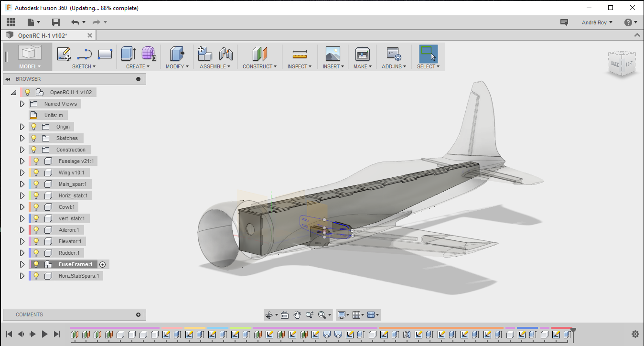Select the Press Pull modify icon
This screenshot has height=346, width=644.
[177, 54]
